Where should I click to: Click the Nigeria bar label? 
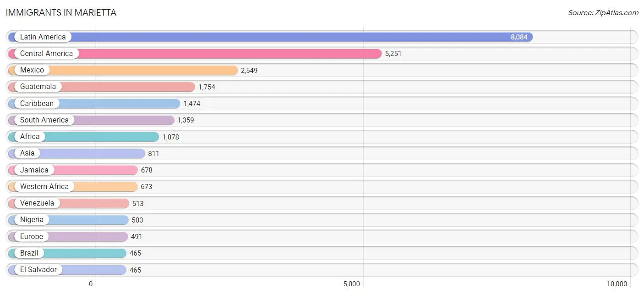pos(32,220)
